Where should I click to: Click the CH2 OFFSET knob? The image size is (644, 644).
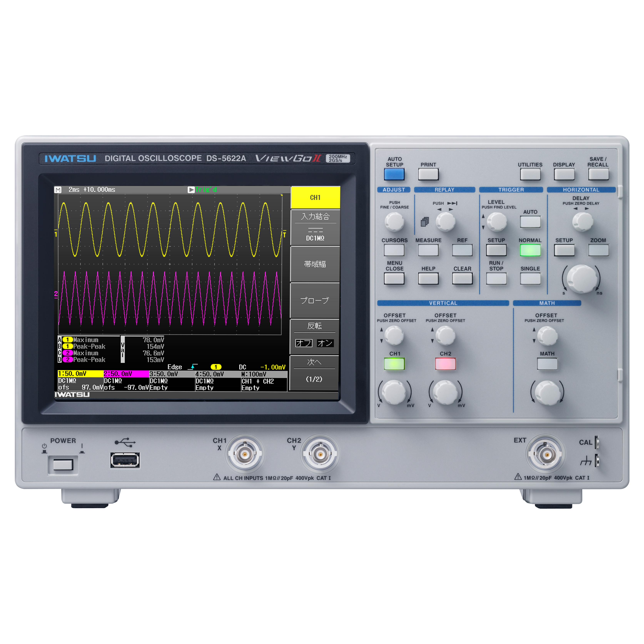point(445,335)
